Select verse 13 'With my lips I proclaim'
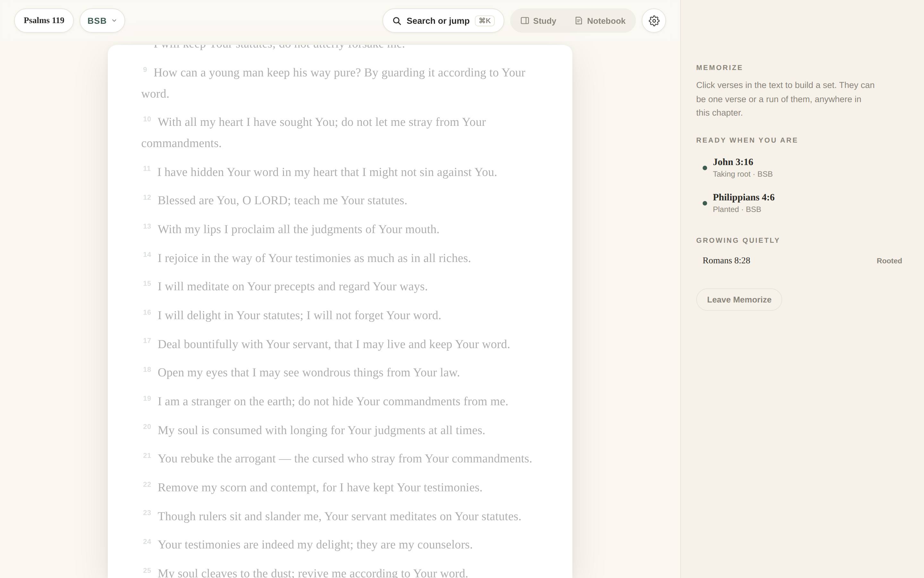This screenshot has width=924, height=578. click(290, 229)
